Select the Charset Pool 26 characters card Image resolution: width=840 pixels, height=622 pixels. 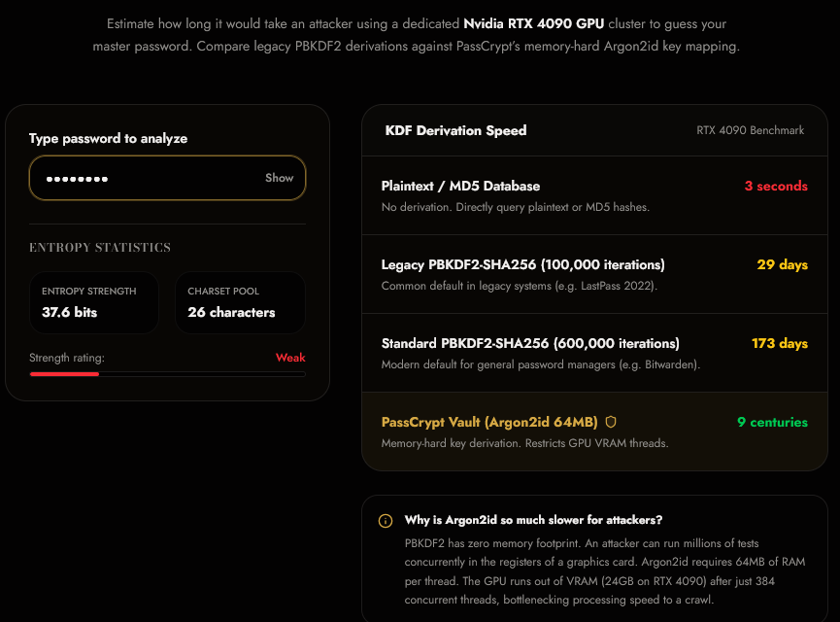(x=240, y=302)
